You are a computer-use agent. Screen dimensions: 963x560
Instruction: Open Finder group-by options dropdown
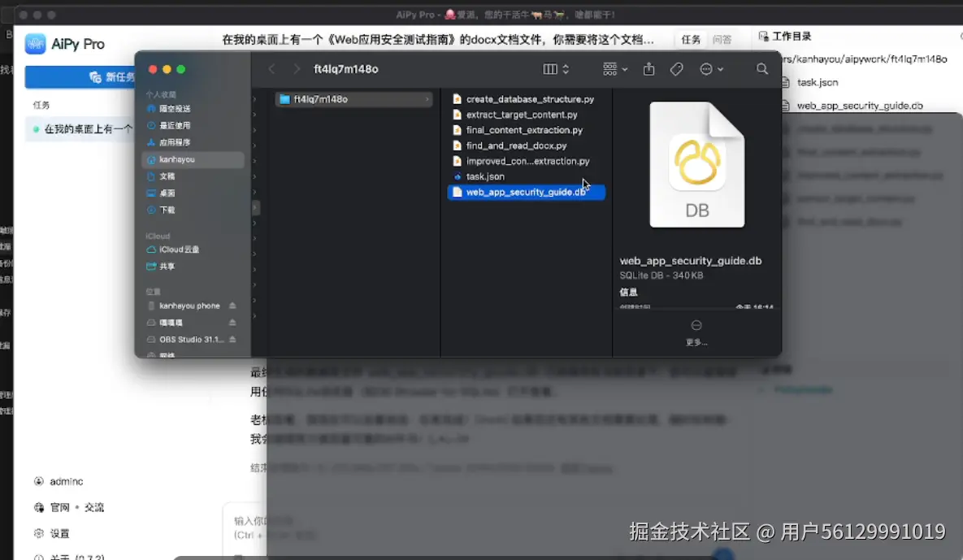pos(615,69)
